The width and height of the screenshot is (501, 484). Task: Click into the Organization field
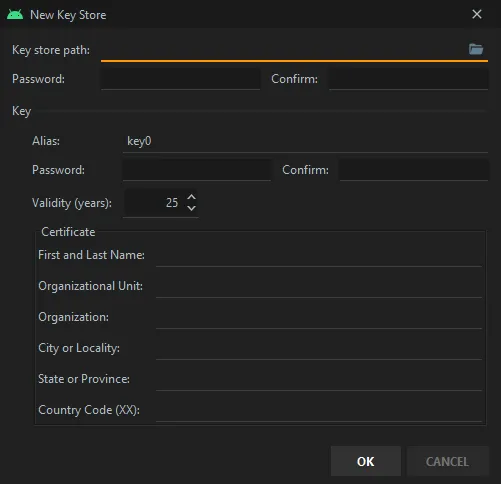click(x=319, y=317)
